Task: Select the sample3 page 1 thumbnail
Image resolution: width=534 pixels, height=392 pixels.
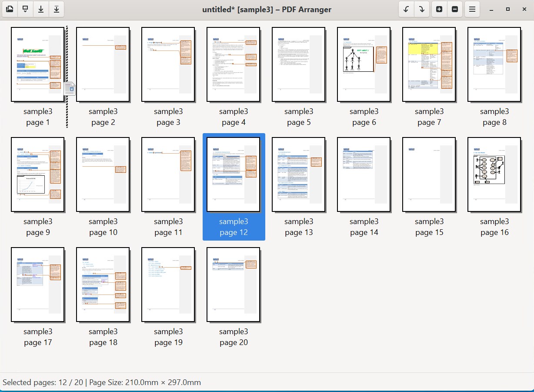Action: [38, 64]
